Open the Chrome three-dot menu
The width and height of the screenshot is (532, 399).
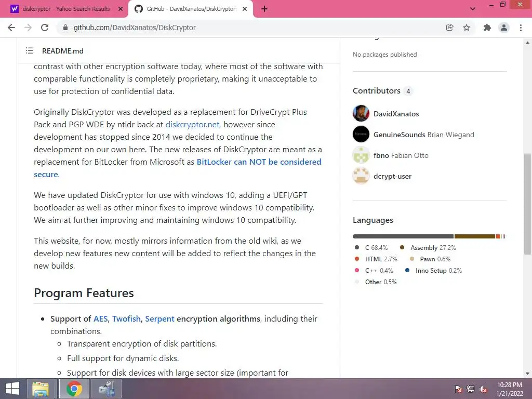point(521,28)
